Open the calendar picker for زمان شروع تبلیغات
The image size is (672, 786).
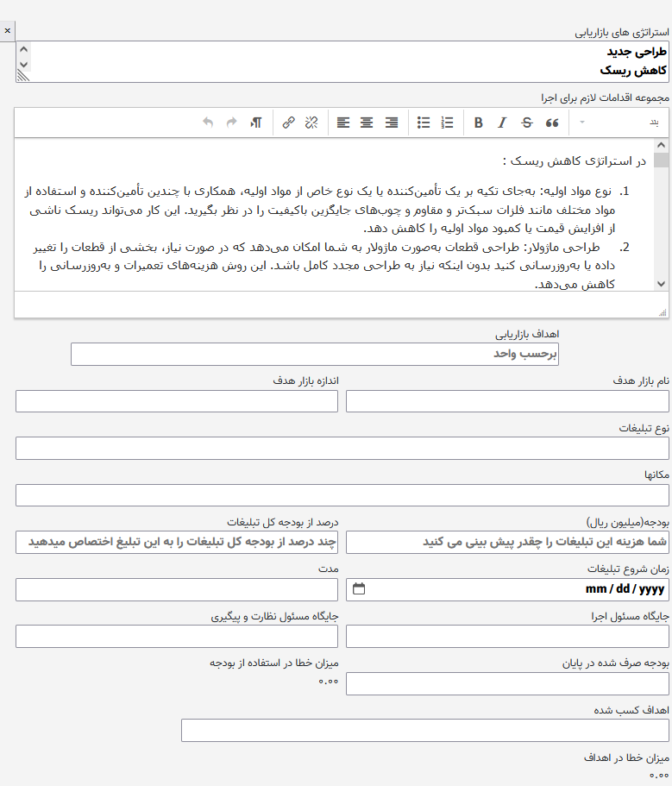coord(359,588)
